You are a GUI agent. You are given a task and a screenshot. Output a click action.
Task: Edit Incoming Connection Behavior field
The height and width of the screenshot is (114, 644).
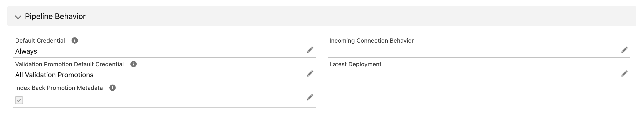[x=624, y=50]
